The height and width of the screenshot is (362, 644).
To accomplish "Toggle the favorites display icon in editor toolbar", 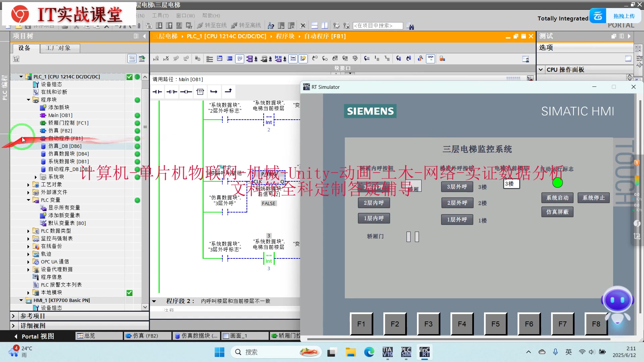I will click(303, 59).
